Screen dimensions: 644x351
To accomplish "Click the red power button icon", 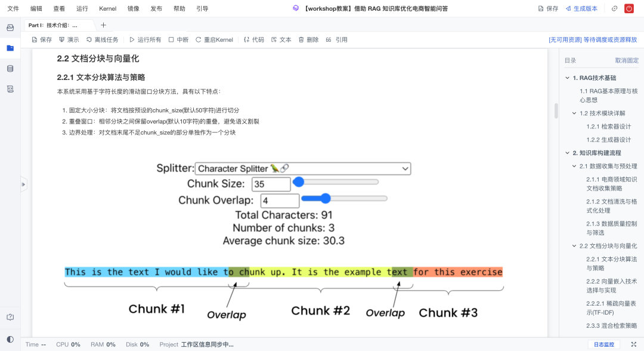I will (x=629, y=8).
